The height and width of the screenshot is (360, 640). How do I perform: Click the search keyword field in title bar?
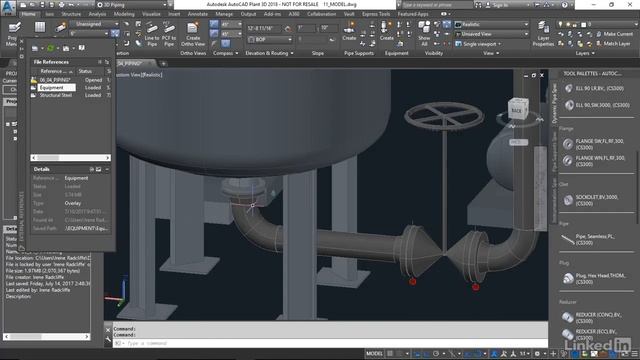(436, 5)
